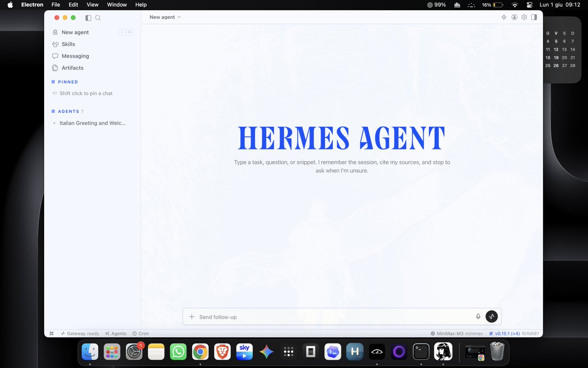Click the bar chart stats menu bar icon
The width and height of the screenshot is (588, 368).
tap(457, 5)
